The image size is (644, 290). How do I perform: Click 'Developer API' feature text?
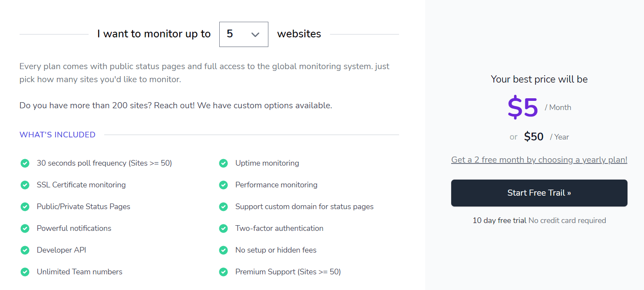click(61, 250)
